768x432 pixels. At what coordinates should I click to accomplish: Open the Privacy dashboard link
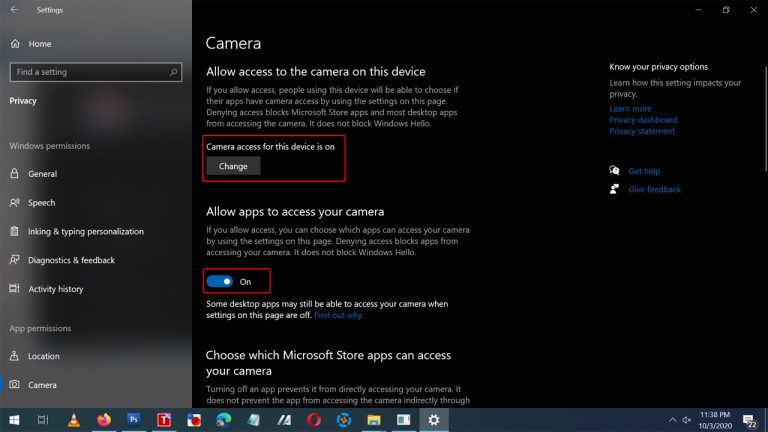pos(643,120)
